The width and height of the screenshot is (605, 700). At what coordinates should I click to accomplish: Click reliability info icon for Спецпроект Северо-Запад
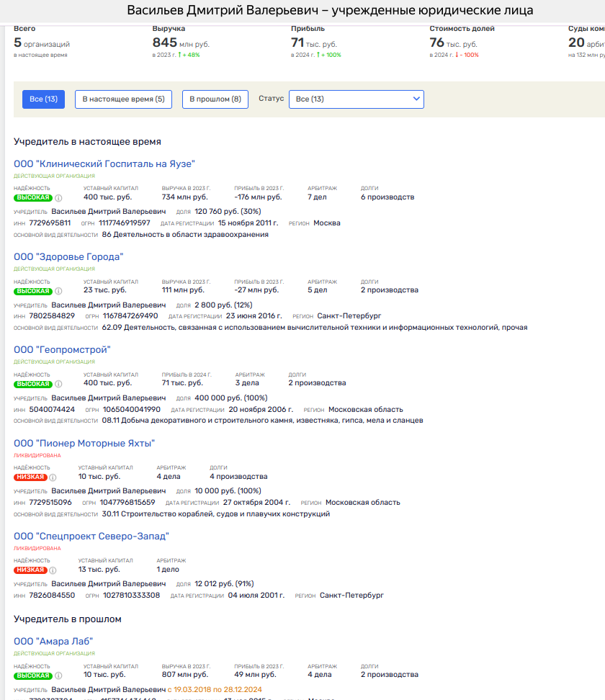53,570
